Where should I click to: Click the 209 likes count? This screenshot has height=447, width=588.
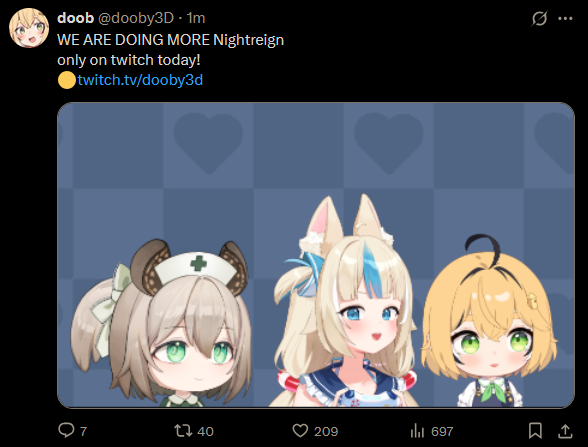(326, 431)
